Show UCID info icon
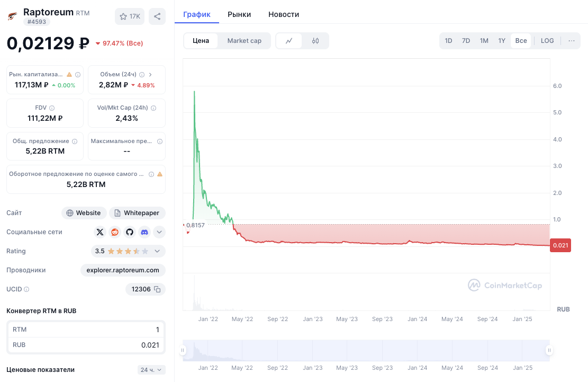 coord(26,289)
